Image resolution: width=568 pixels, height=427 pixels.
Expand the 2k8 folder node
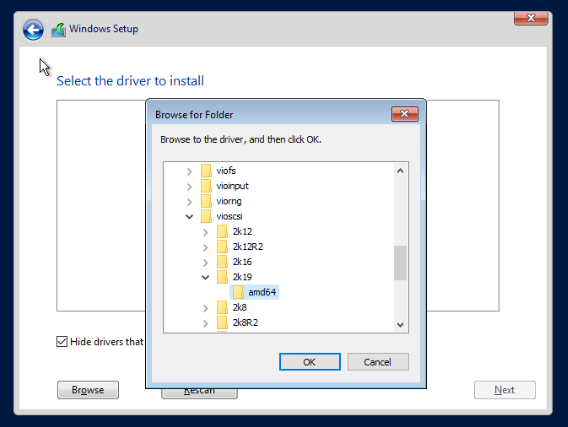click(205, 308)
